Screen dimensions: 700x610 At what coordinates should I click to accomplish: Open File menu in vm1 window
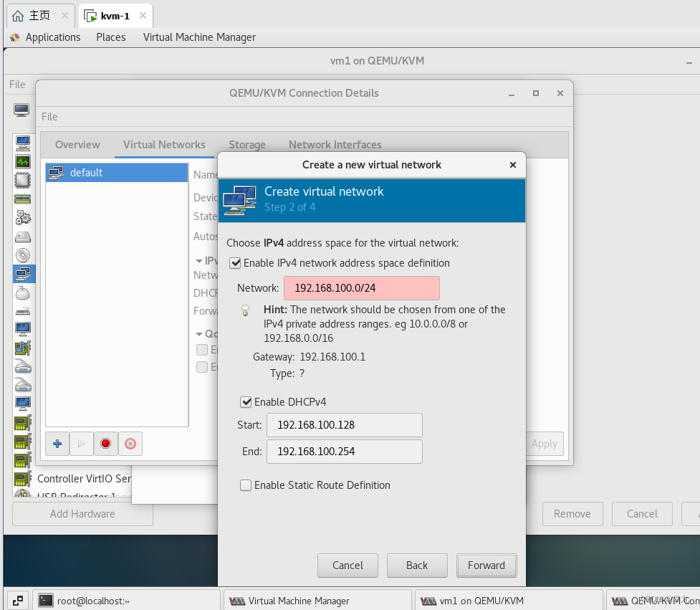click(17, 85)
